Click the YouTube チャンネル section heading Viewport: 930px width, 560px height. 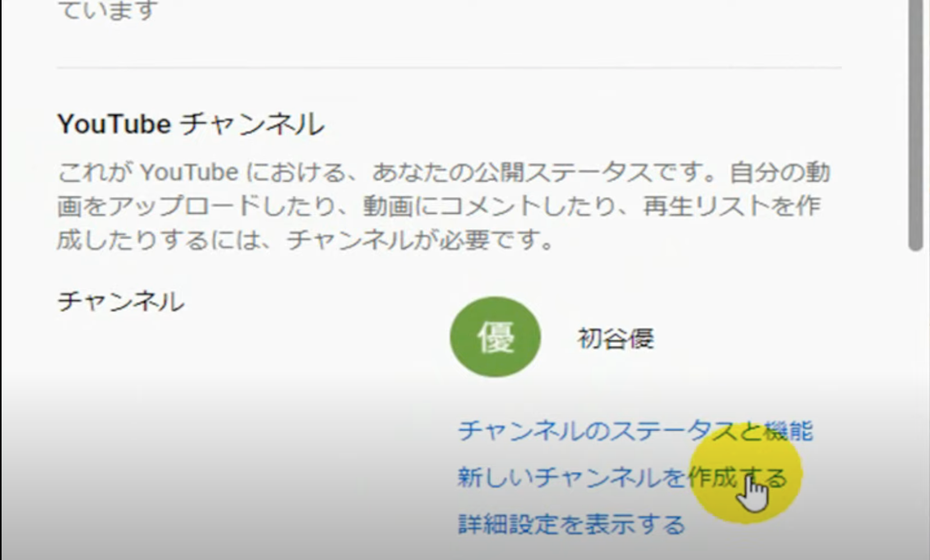pyautogui.click(x=191, y=124)
